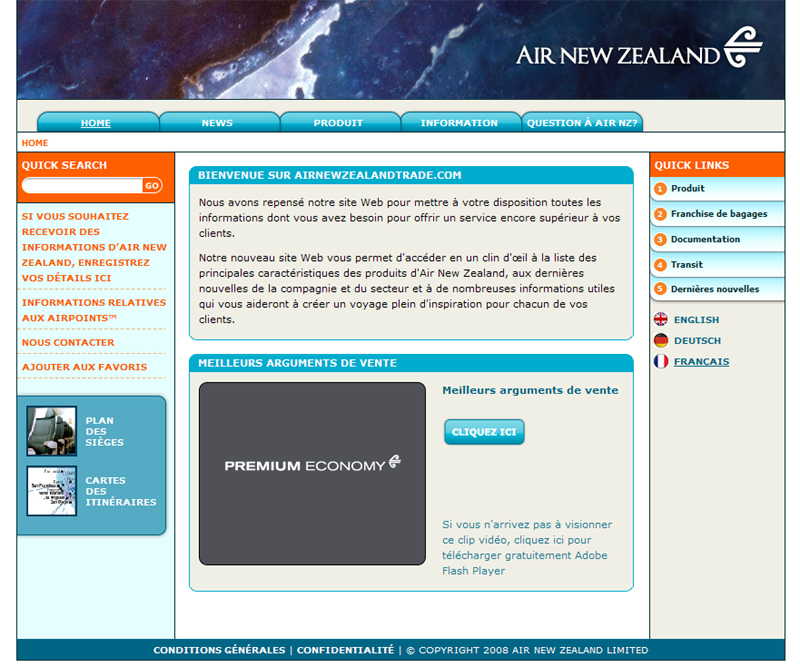Image resolution: width=800 pixels, height=667 pixels.
Task: Click the Air New Zealand koru logo
Action: click(x=743, y=47)
